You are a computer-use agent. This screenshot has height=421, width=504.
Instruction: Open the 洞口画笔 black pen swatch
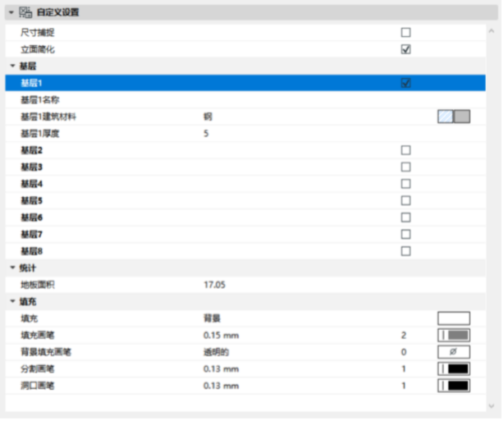click(454, 386)
